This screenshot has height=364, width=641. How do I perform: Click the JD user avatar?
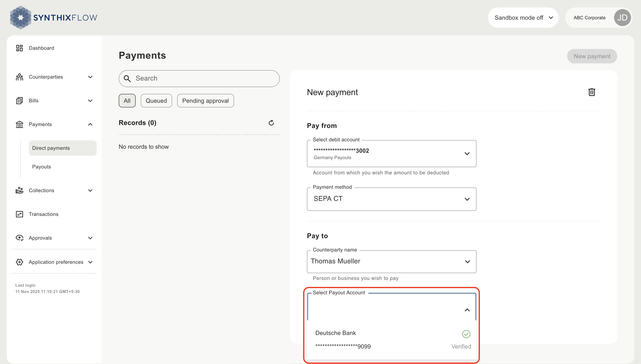click(x=622, y=18)
